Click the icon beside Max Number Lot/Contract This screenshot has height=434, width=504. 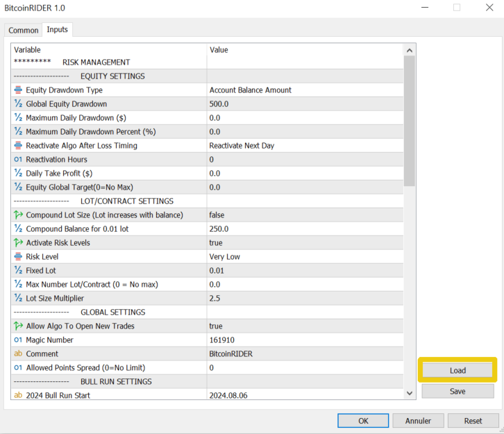pyautogui.click(x=18, y=284)
